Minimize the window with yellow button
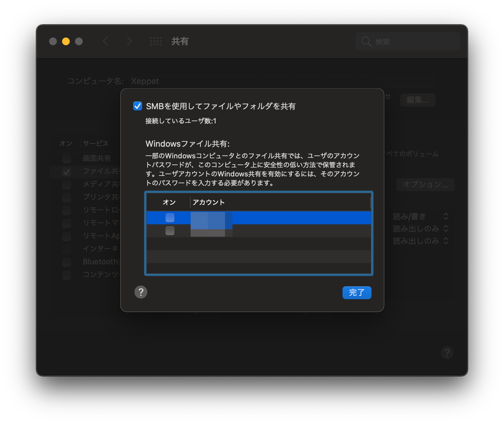This screenshot has height=424, width=504. point(66,41)
